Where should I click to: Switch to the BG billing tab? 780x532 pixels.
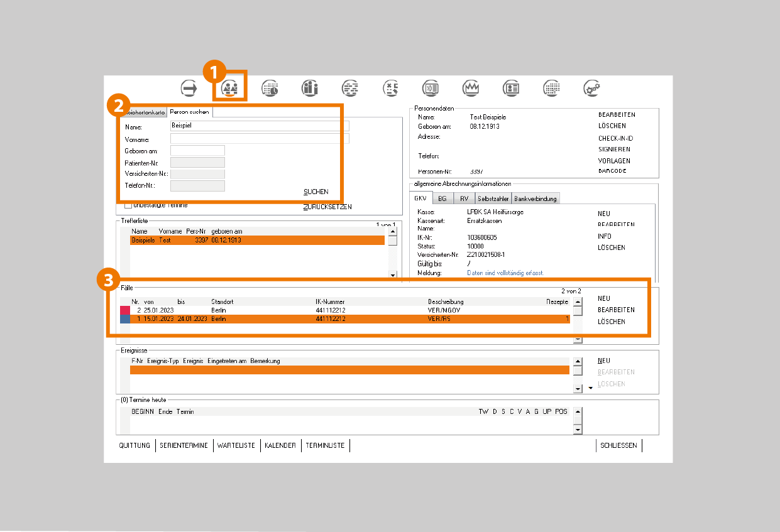pos(442,198)
